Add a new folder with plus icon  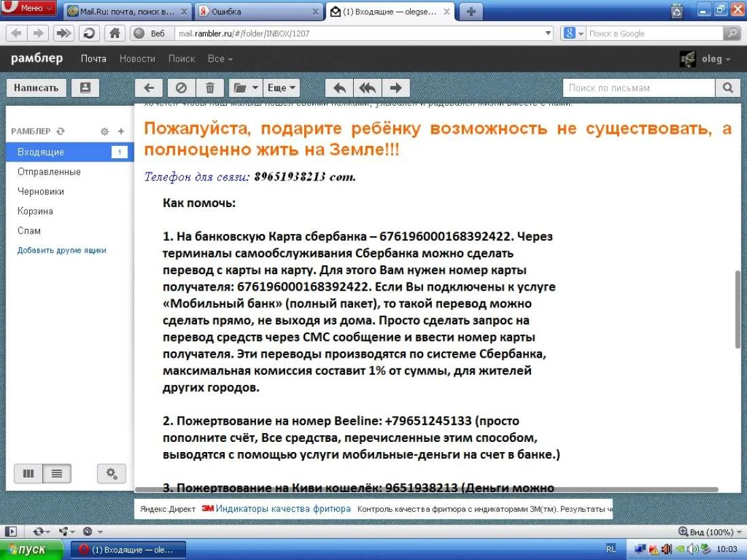[x=121, y=132]
